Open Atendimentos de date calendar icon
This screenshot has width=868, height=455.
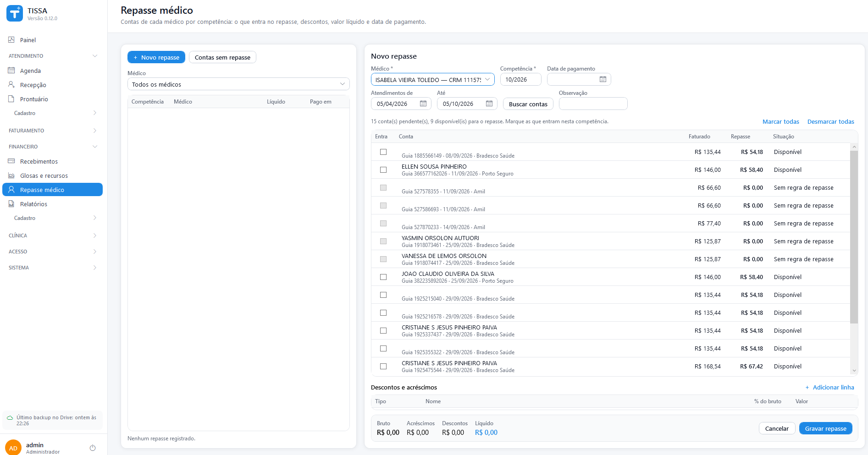coord(423,104)
